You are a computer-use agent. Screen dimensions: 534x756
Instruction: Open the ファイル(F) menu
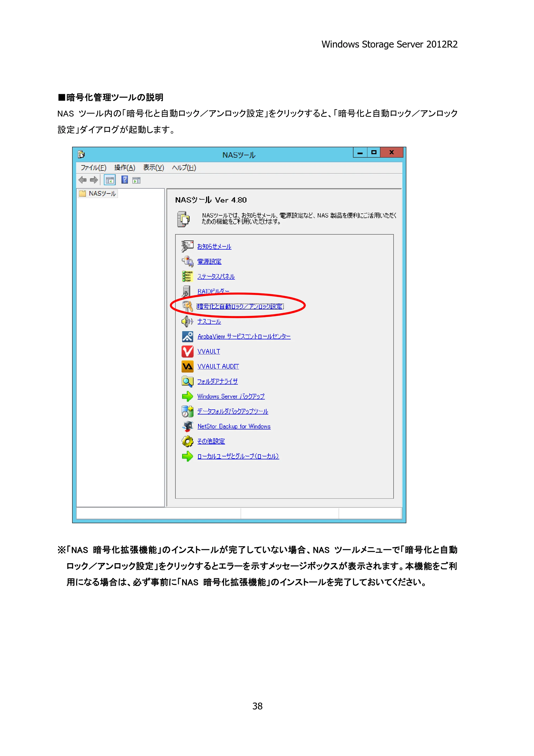click(93, 168)
